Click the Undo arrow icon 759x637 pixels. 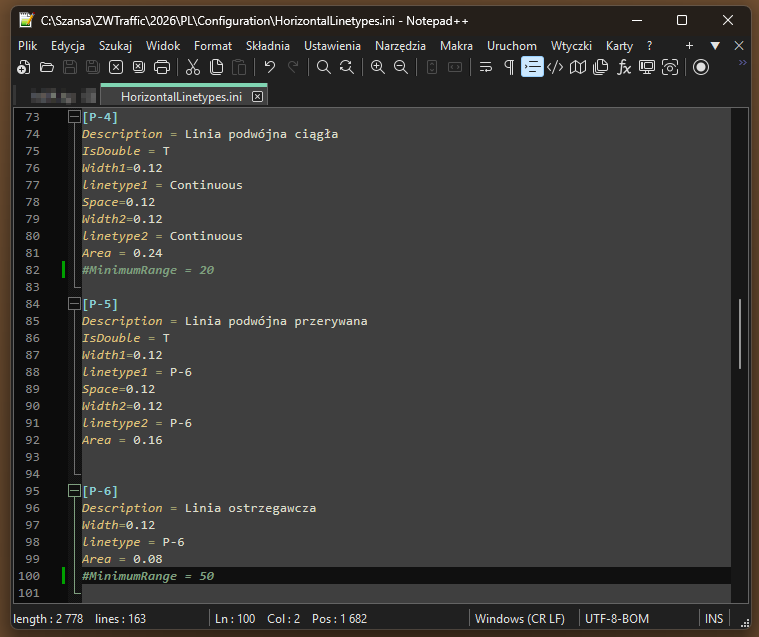click(x=270, y=67)
